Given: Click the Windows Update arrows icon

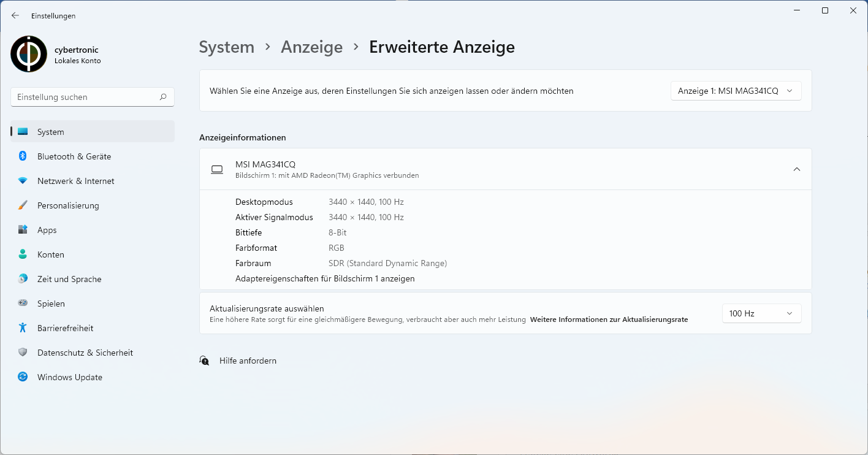Looking at the screenshot, I should pos(23,377).
